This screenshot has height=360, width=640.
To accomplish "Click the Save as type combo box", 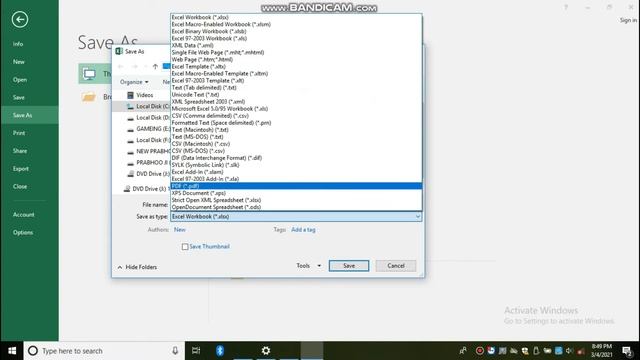I will 296,216.
